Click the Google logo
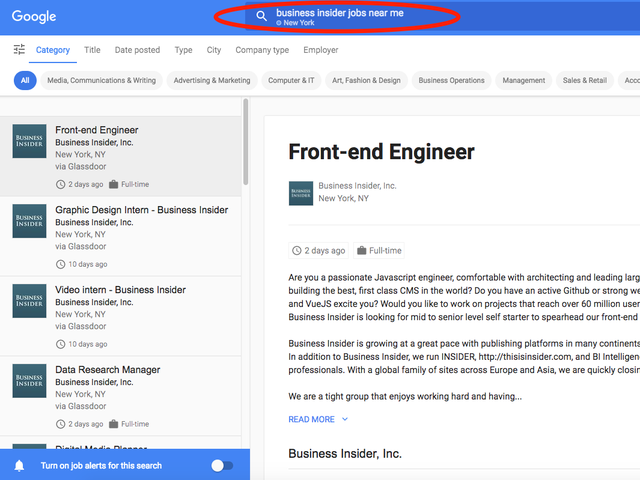This screenshot has height=480, width=640. [34, 16]
